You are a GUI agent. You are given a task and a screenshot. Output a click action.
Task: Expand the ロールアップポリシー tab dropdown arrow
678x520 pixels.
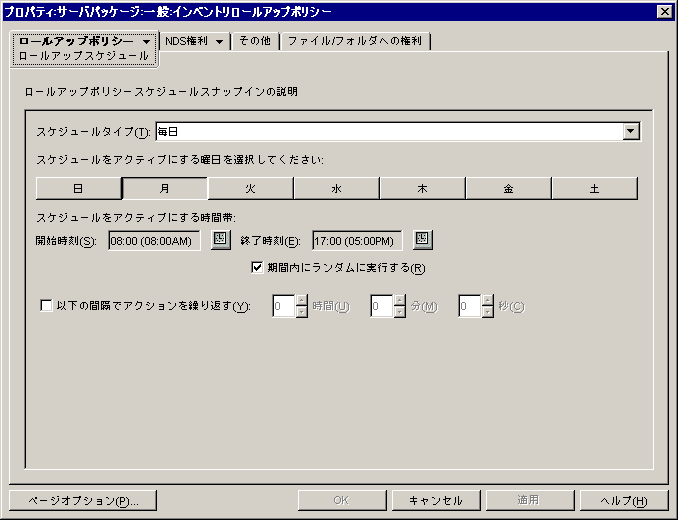(147, 41)
